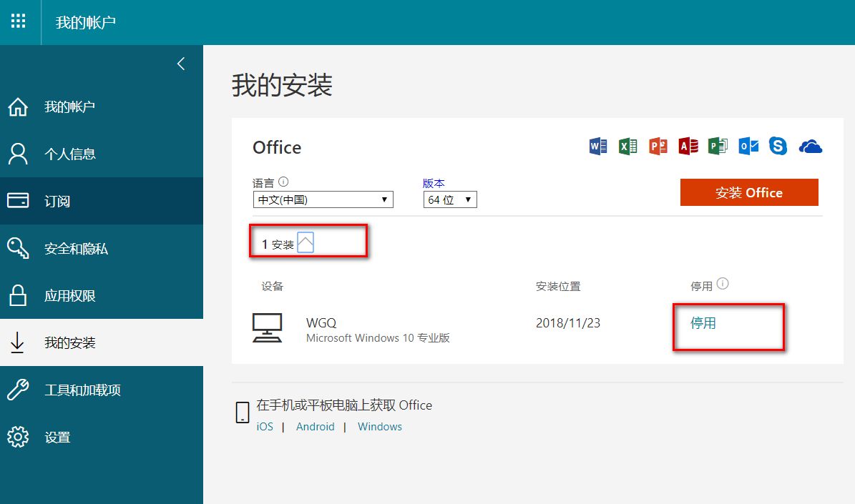This screenshot has width=855, height=504.
Task: Click the card icon beside 订阅
Action: click(18, 200)
